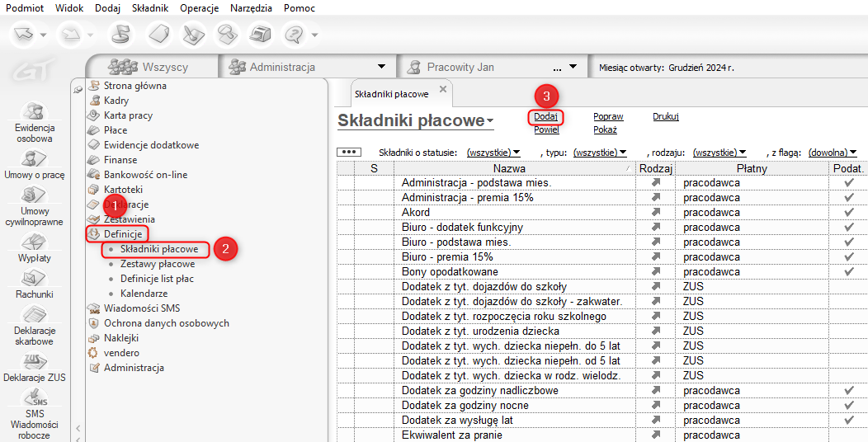Open the status filter dropdown after 'Składniki o statusie'

point(493,153)
